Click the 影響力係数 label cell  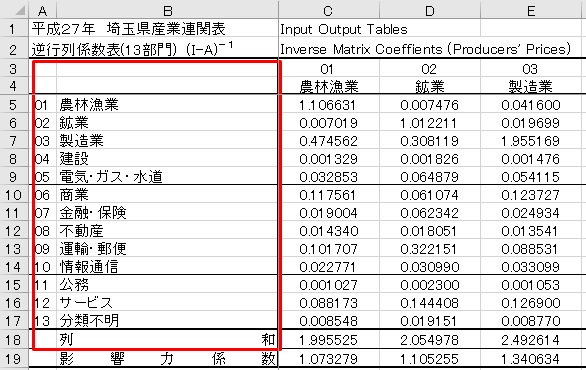click(167, 359)
